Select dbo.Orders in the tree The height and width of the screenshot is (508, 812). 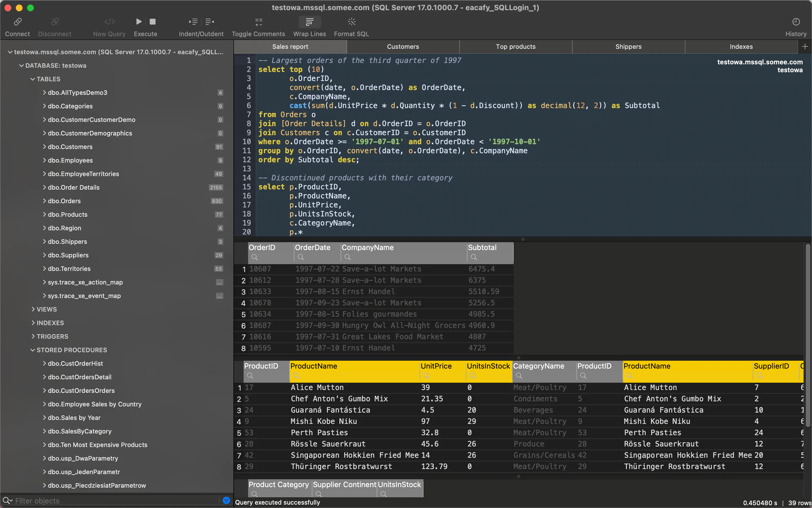coord(64,201)
